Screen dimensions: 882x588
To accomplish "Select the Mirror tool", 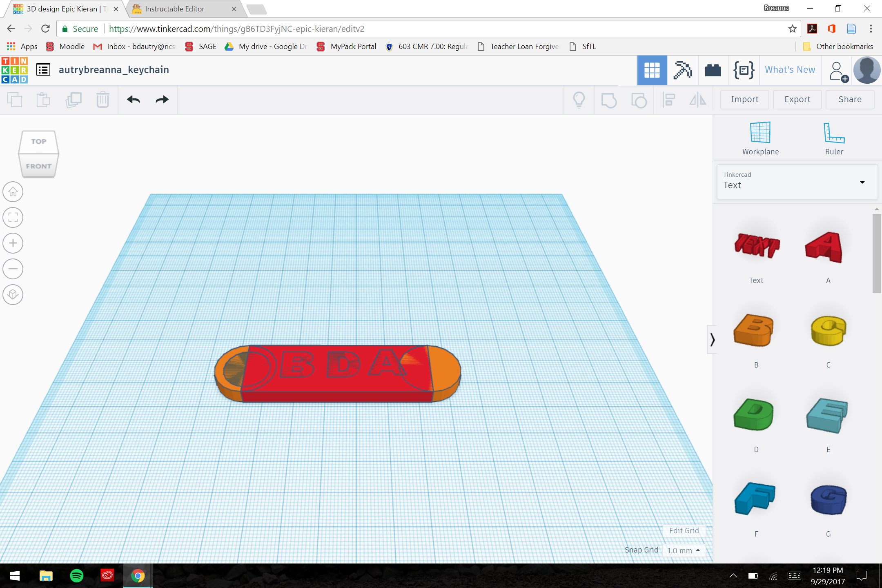I will point(697,100).
